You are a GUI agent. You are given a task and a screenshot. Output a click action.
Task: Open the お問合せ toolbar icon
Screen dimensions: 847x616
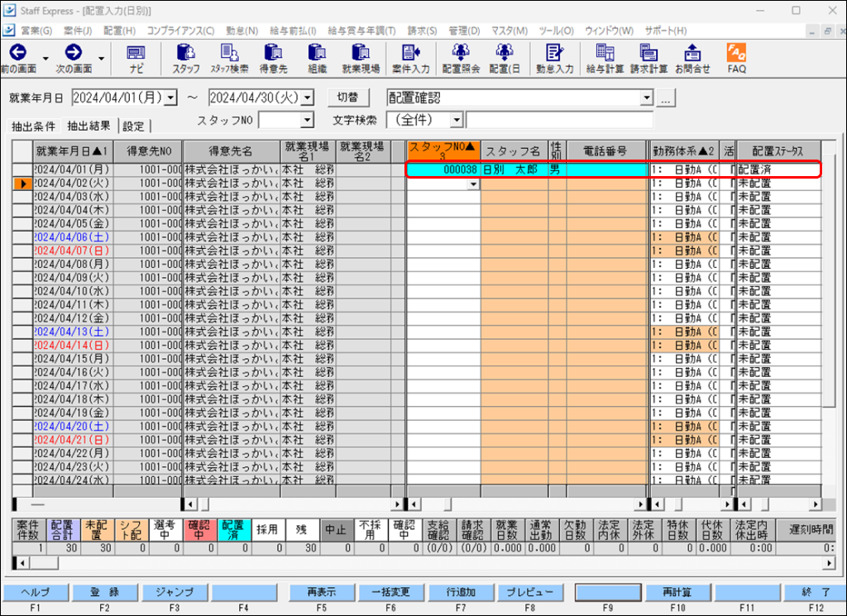point(692,59)
